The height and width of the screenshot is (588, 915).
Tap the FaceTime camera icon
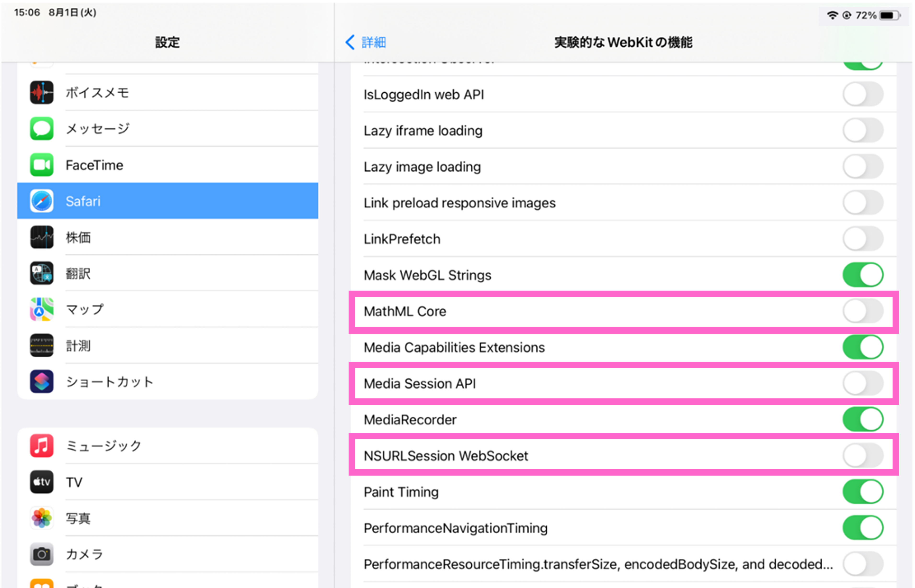tap(42, 165)
